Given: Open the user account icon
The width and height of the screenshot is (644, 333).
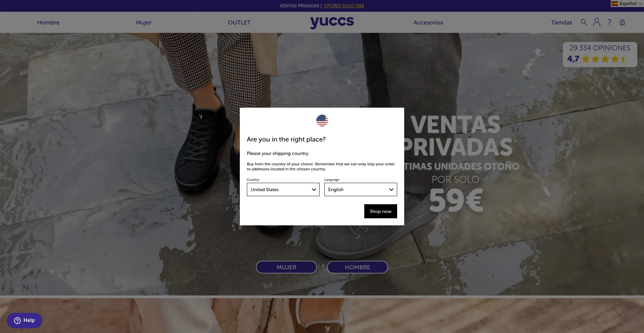Looking at the screenshot, I should point(597,22).
